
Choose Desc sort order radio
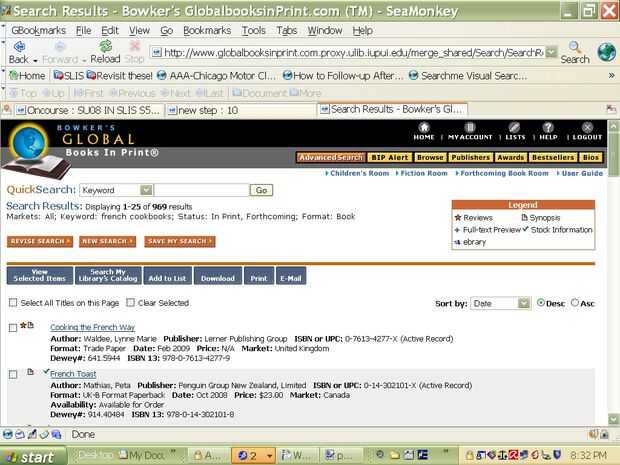(541, 302)
